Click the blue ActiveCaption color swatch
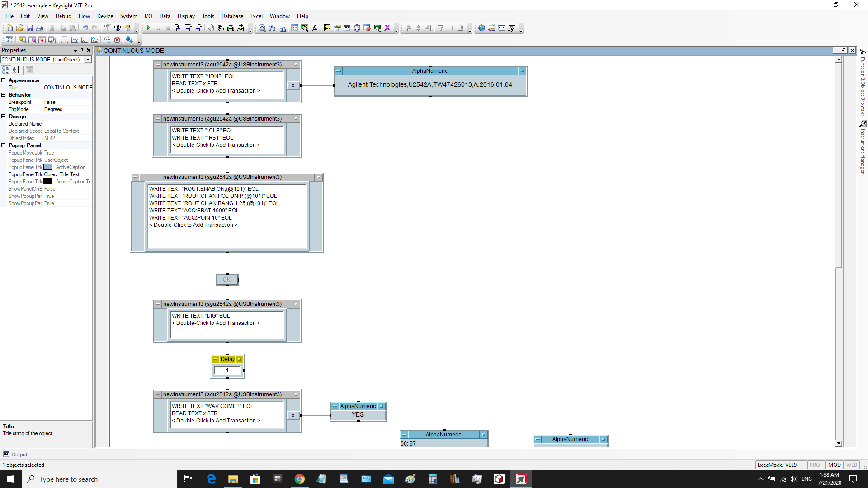The width and height of the screenshot is (868, 488). [48, 167]
